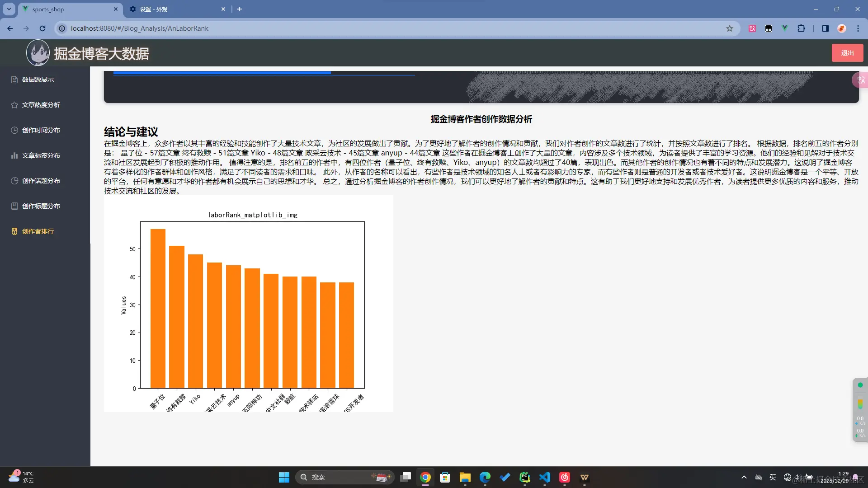This screenshot has height=488, width=868.
Task: Click the 数据源展示 sidebar document icon
Action: (x=14, y=80)
